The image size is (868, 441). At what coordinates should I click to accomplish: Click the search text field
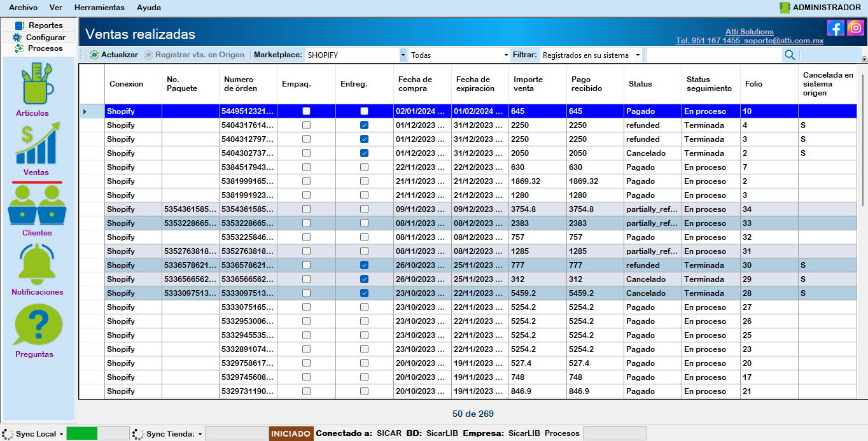pos(714,55)
